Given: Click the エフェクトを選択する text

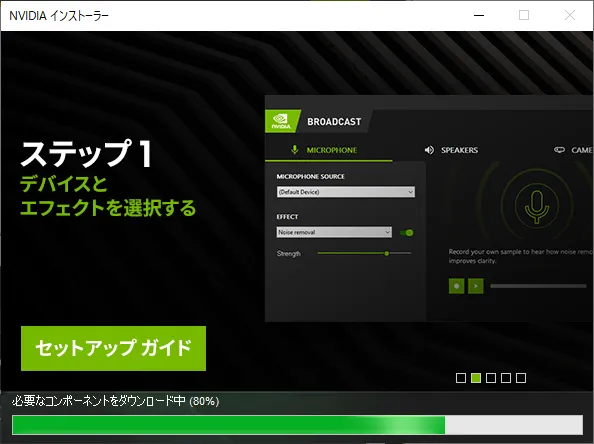Looking at the screenshot, I should point(108,208).
